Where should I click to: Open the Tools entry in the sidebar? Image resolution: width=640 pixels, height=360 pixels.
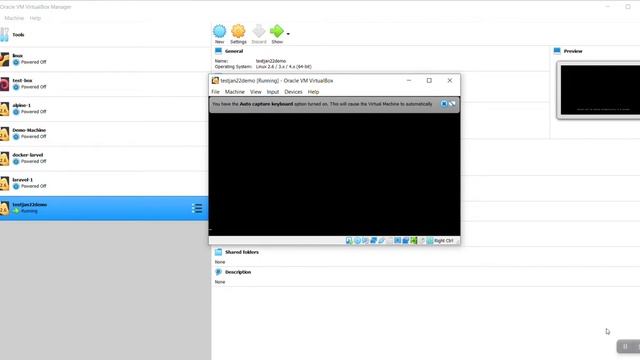click(x=104, y=35)
